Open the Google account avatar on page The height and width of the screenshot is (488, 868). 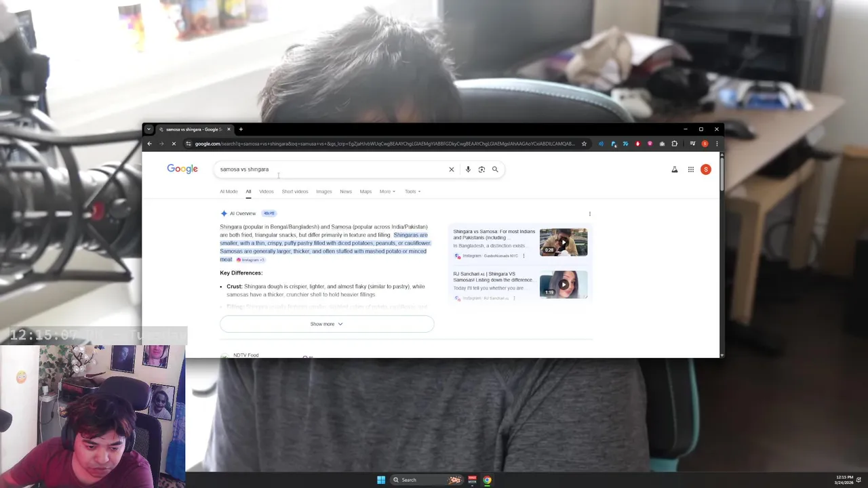(706, 169)
